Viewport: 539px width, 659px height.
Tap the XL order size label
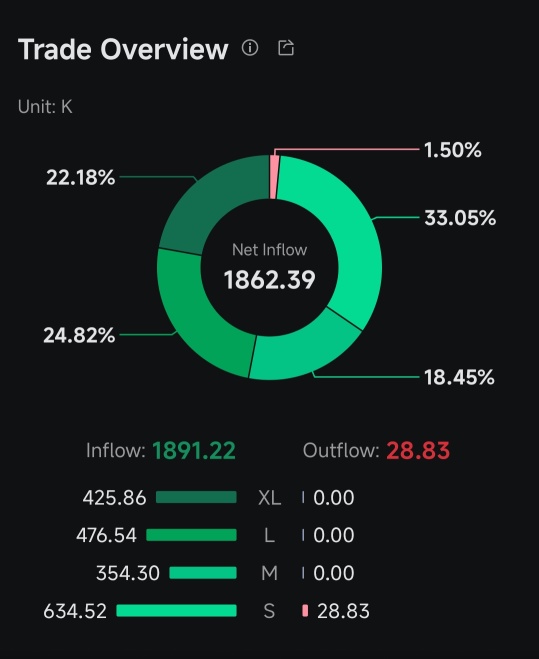pos(270,498)
